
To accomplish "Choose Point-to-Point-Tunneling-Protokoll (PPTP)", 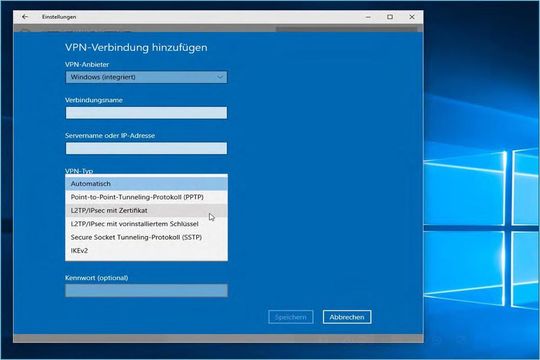I will tap(146, 197).
